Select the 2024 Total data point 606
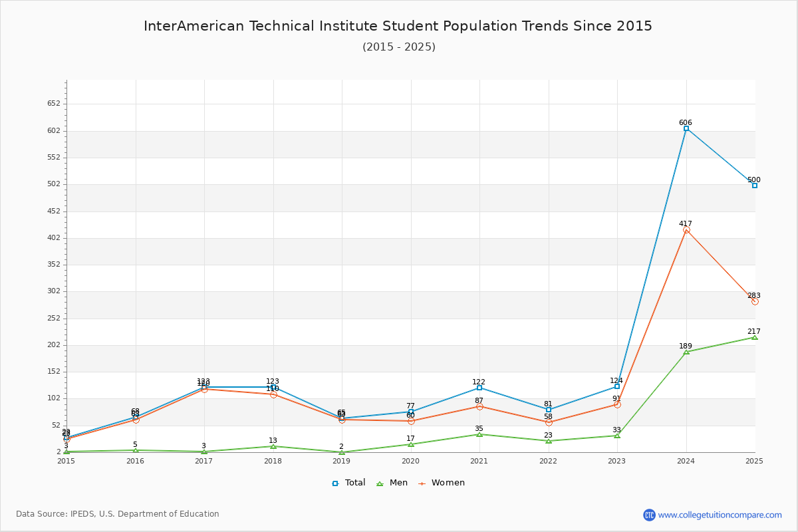798x532 pixels. click(686, 128)
